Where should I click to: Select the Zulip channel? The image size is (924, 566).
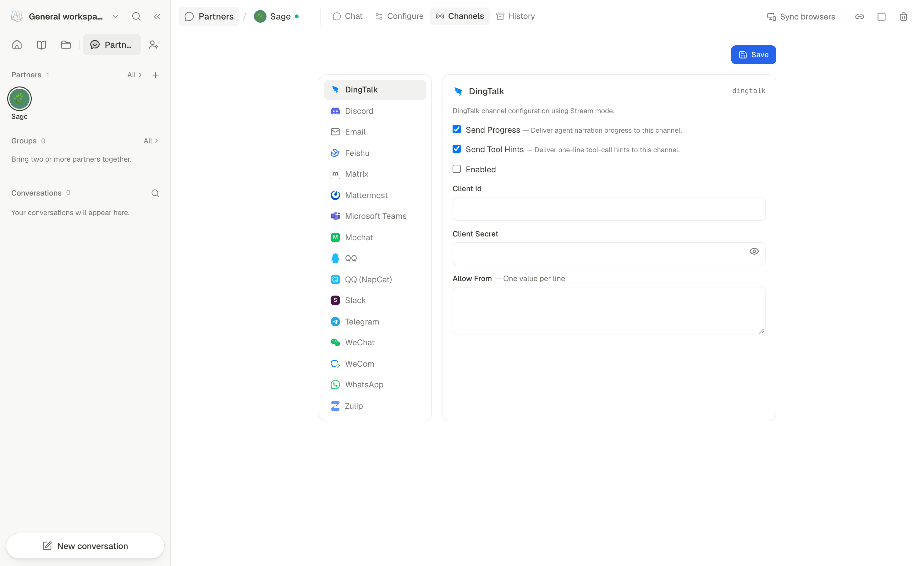tap(375, 406)
